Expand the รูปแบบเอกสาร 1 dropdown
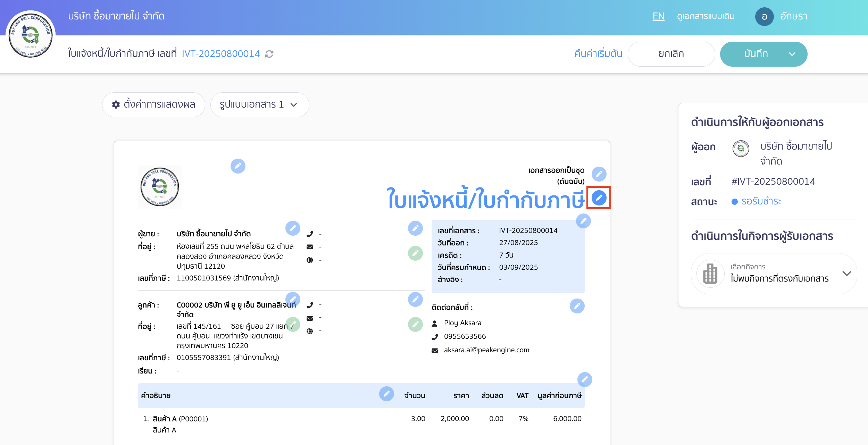This screenshot has width=868, height=445. 260,104
